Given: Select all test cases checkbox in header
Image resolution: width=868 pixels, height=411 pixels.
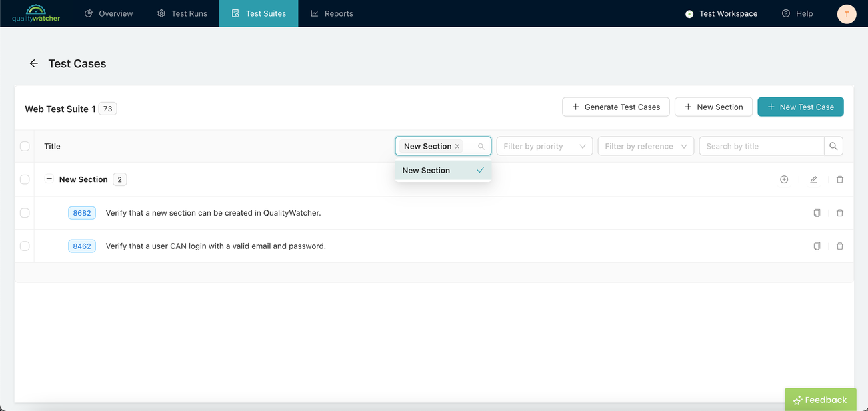Looking at the screenshot, I should (25, 146).
